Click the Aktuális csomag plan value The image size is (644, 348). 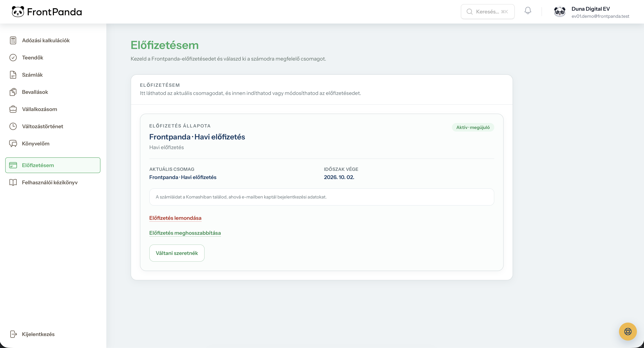coord(183,177)
